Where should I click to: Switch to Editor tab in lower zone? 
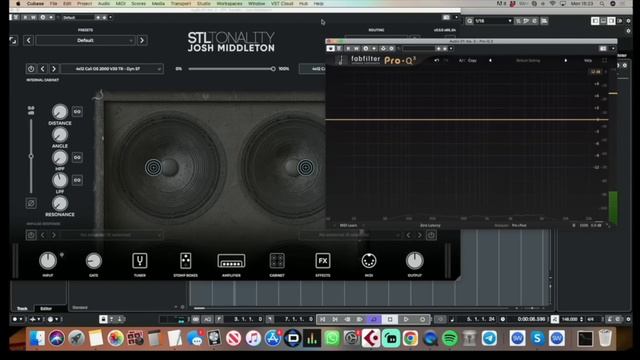(46, 309)
